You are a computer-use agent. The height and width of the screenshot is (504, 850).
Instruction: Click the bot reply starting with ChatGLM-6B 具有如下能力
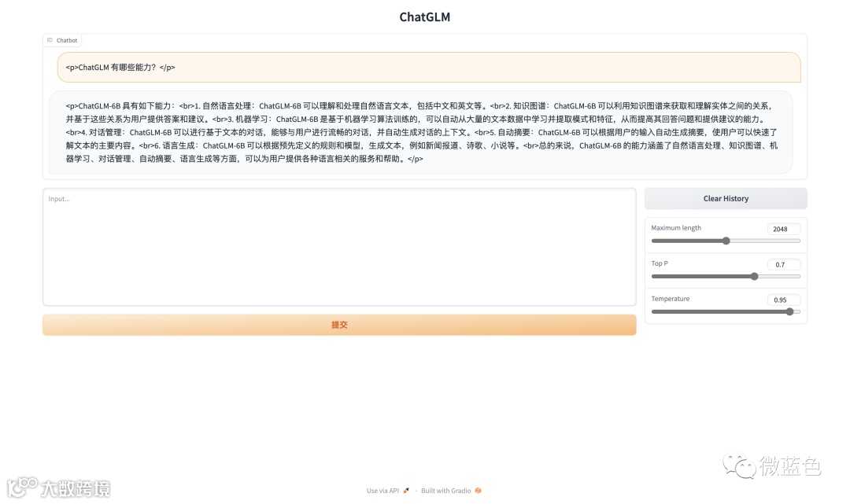[x=420, y=132]
